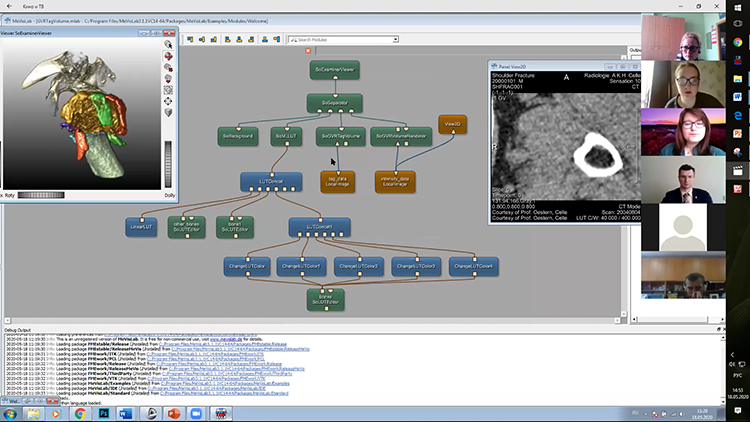This screenshot has width=750, height=422.
Task: Activate the rotate view mode in SoExaminerViewer
Action: pyautogui.click(x=168, y=56)
